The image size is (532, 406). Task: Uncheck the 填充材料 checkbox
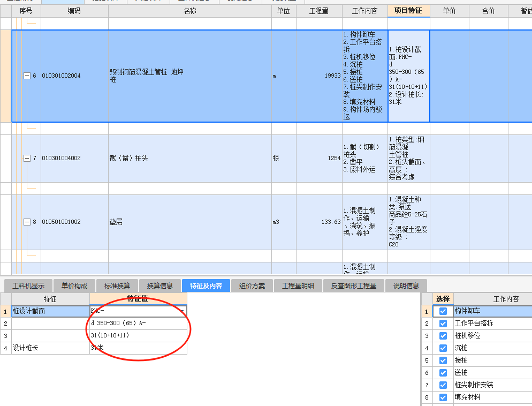(x=443, y=397)
